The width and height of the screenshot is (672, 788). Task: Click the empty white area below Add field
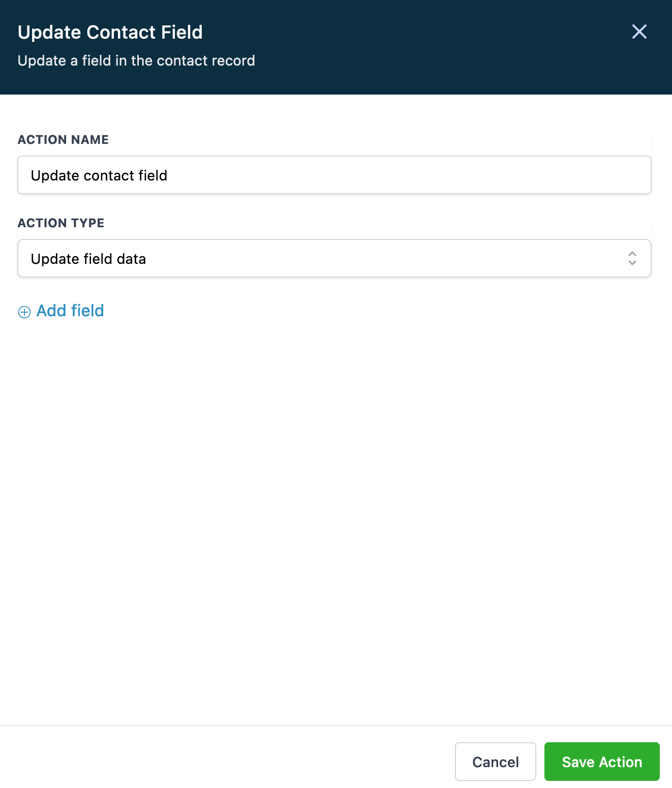point(335,508)
